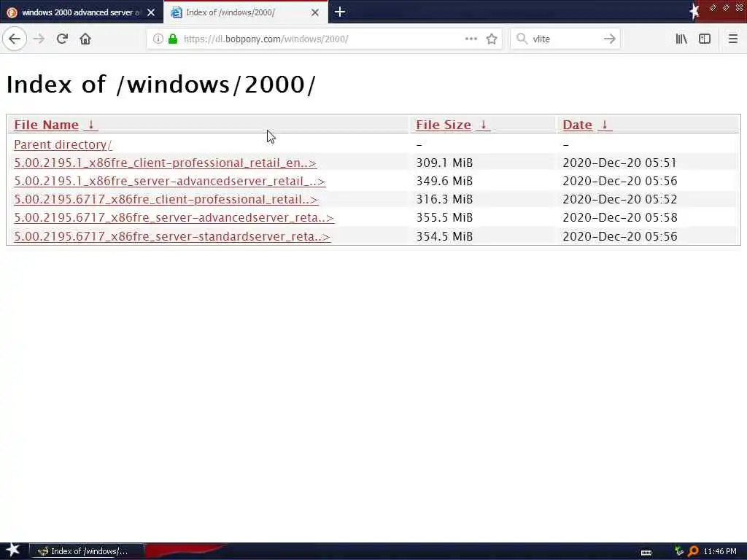
Task: Sort listing by File Name header
Action: pos(46,125)
